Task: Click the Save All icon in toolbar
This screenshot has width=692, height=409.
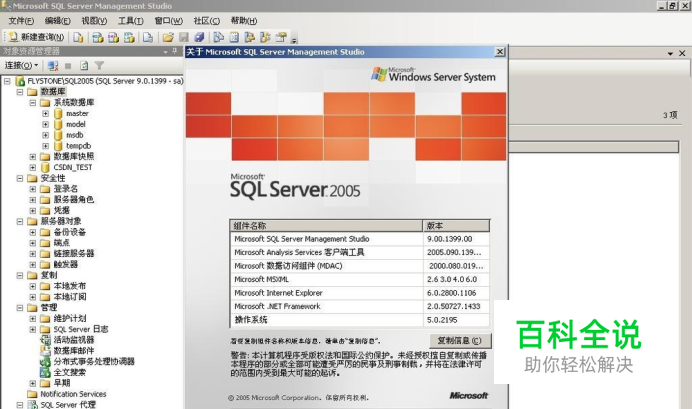Action: click(199, 38)
